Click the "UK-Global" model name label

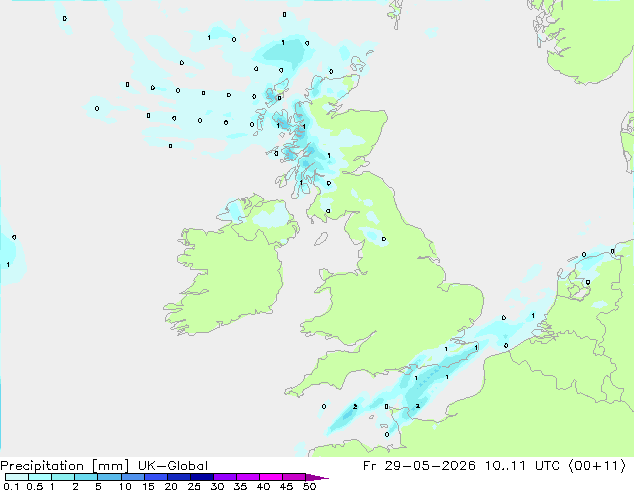[173, 466]
